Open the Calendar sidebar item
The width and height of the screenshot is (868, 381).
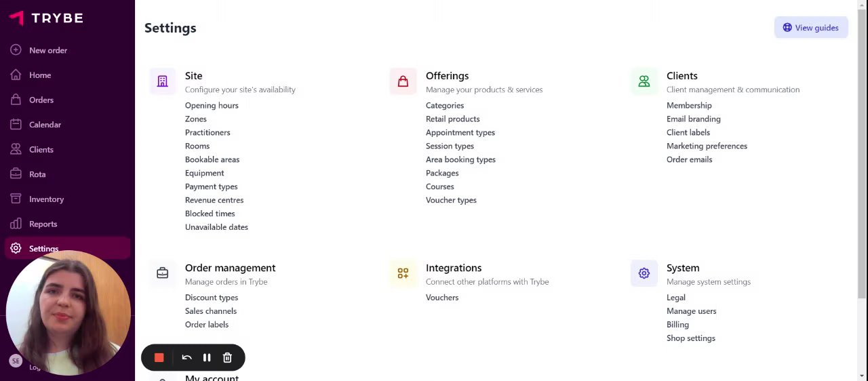[45, 125]
